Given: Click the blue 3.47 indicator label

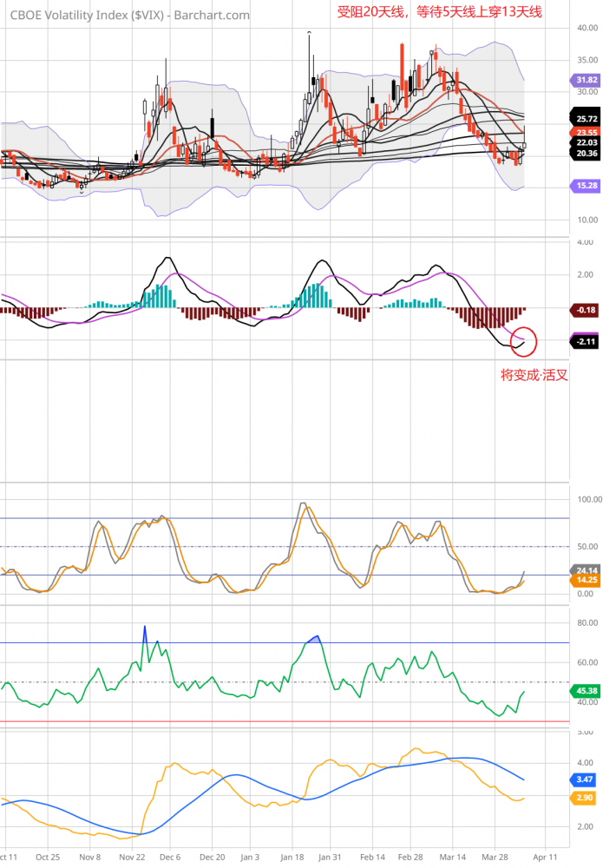Looking at the screenshot, I should coord(587,781).
